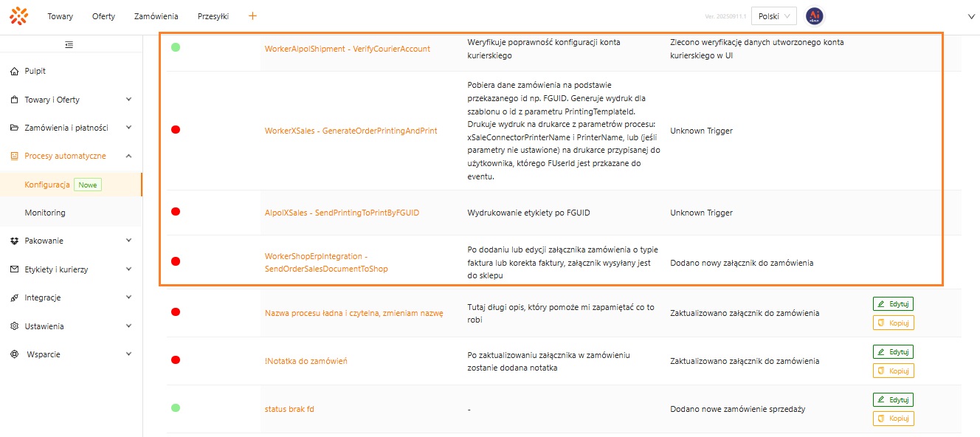Viewport: 980px width, 437px height.
Task: Click the Wsparcie lifebuoy icon
Action: (15, 354)
